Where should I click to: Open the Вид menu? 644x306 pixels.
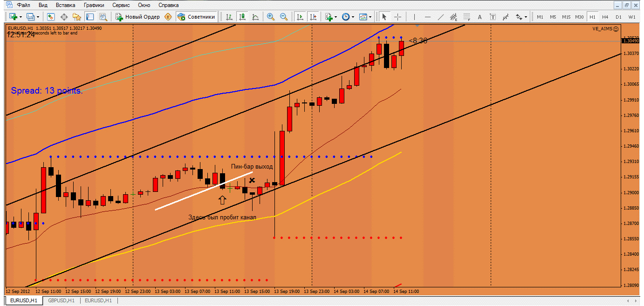click(43, 5)
